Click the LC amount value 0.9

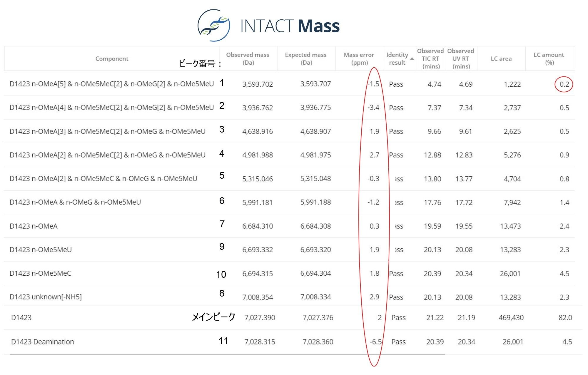(564, 155)
